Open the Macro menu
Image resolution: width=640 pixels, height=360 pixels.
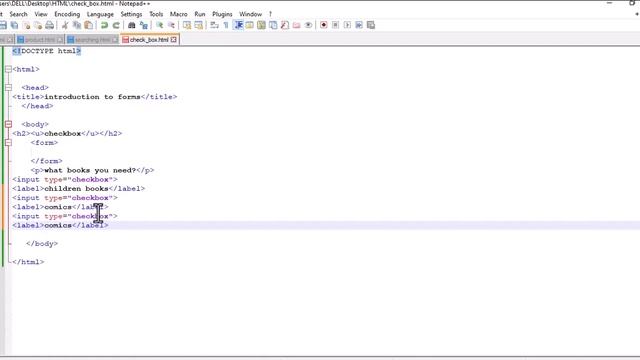point(178,14)
